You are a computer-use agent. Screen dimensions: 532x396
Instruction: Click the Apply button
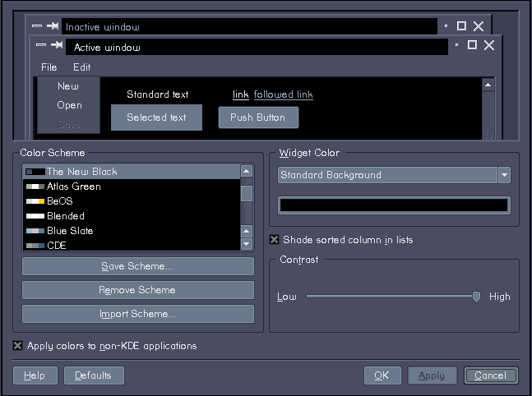click(x=432, y=375)
